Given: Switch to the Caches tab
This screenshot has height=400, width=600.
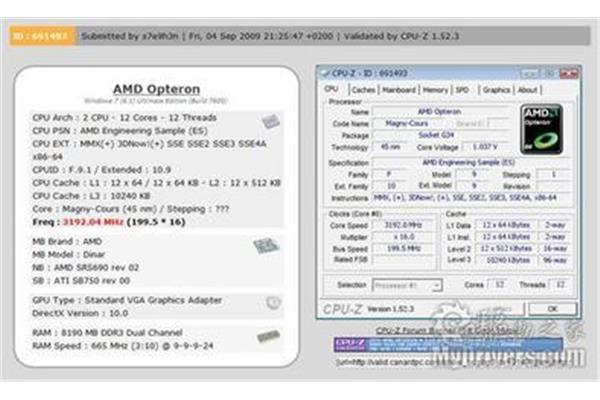Looking at the screenshot, I should coord(363,90).
